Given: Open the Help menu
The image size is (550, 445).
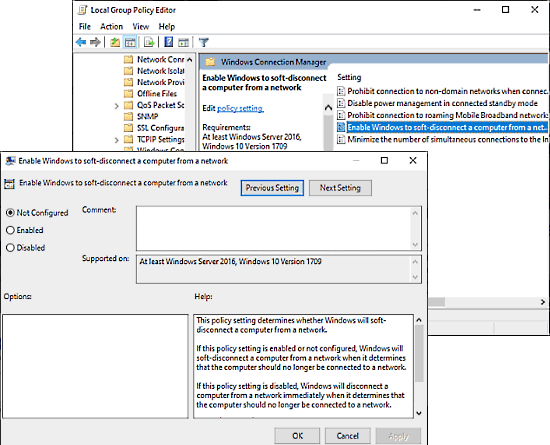Looking at the screenshot, I should [x=167, y=27].
